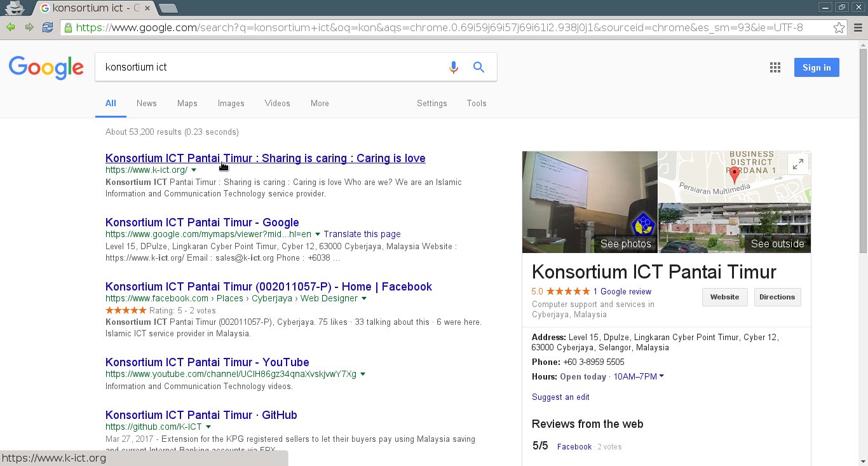
Task: Reload the page with refresh icon
Action: (48, 27)
